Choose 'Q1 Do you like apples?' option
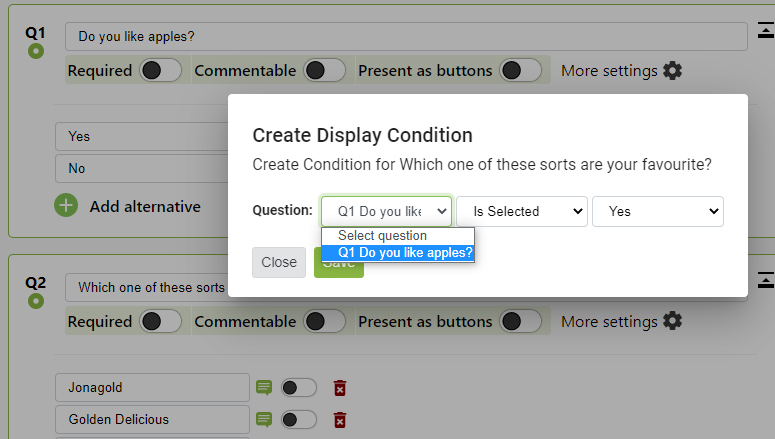This screenshot has height=439, width=775. tap(398, 253)
